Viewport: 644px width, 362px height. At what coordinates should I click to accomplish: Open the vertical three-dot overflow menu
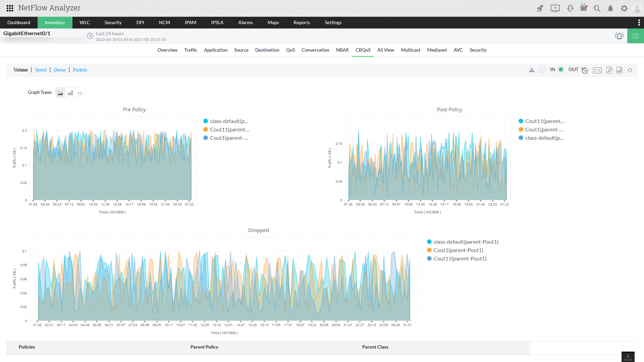pyautogui.click(x=639, y=22)
